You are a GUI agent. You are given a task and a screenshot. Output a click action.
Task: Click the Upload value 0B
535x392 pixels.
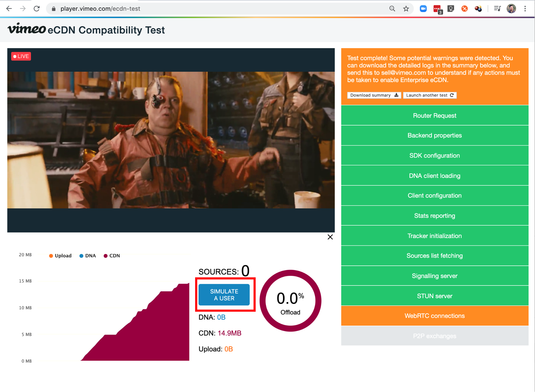click(229, 349)
